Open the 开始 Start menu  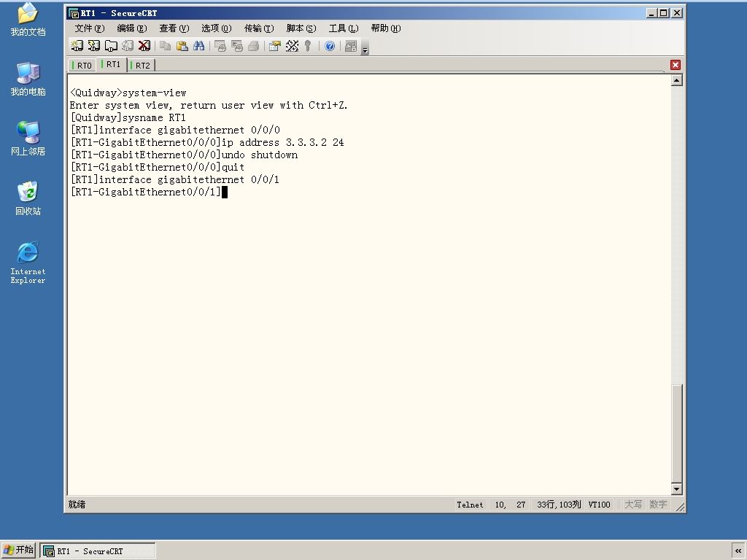tap(18, 551)
